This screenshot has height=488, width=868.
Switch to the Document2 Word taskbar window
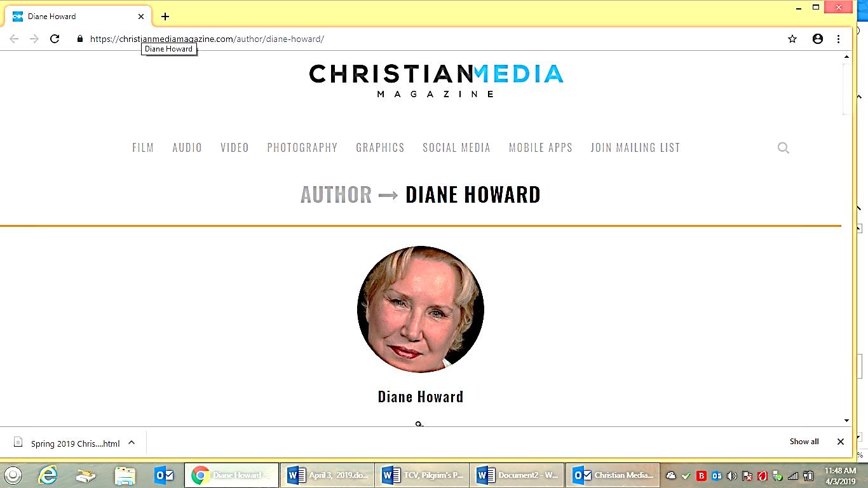(x=517, y=475)
